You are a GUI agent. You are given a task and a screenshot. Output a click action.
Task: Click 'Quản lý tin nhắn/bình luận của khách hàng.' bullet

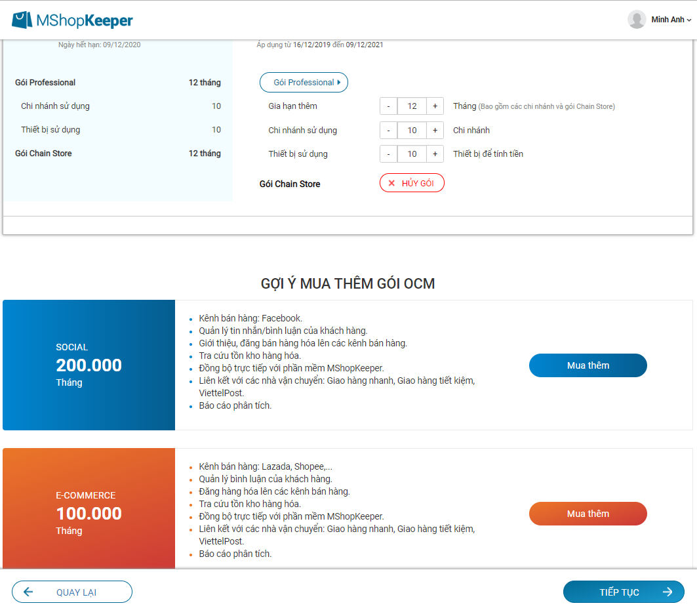[283, 331]
